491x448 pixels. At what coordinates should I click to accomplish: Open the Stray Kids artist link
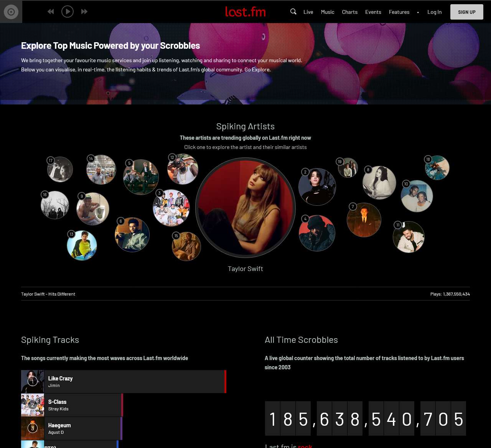point(58,409)
